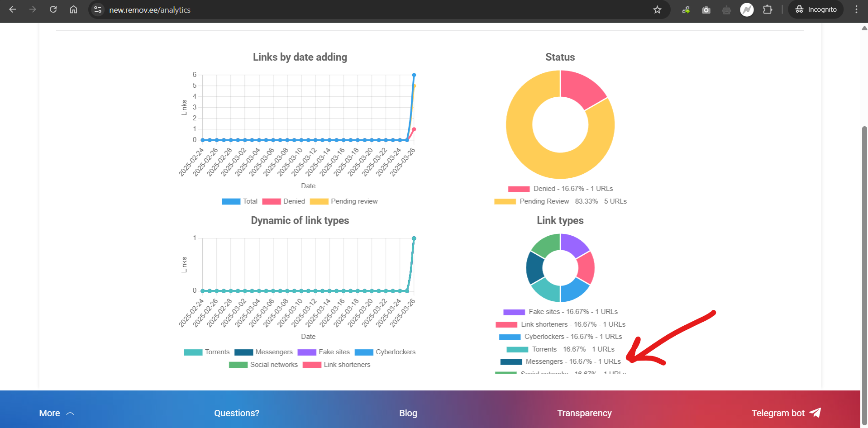Open the Extensions puzzle icon

(768, 10)
